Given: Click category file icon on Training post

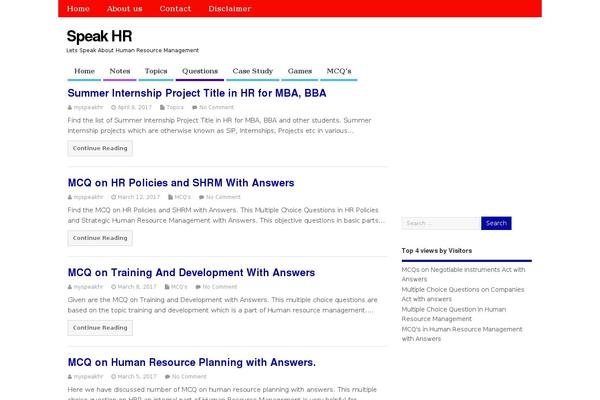Looking at the screenshot, I should 167,287.
